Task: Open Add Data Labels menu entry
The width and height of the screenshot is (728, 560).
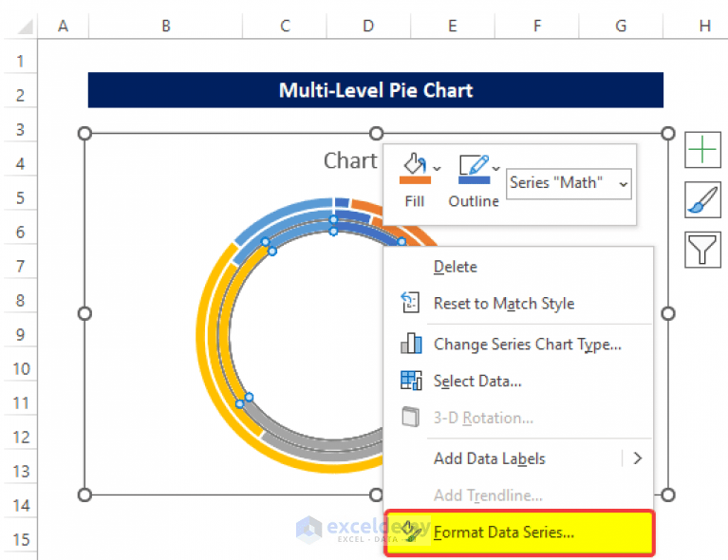Action: pyautogui.click(x=490, y=458)
